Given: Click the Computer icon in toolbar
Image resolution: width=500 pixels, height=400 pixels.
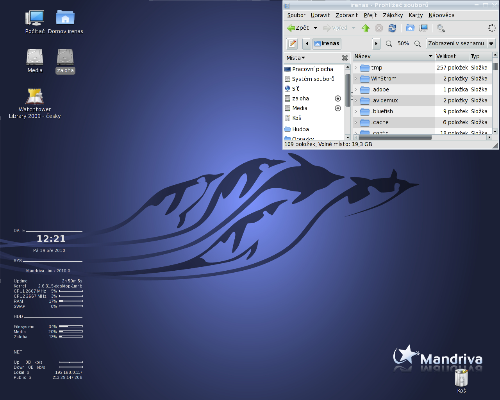Looking at the screenshot, I should 424,28.
